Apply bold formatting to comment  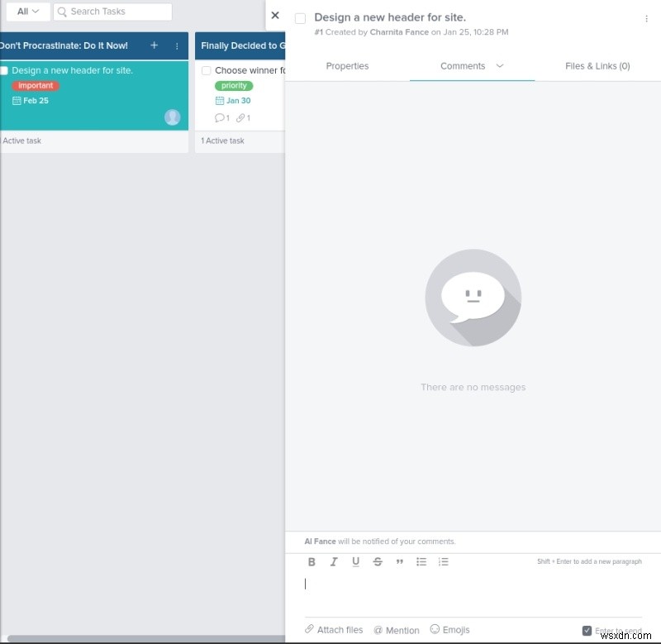point(311,562)
